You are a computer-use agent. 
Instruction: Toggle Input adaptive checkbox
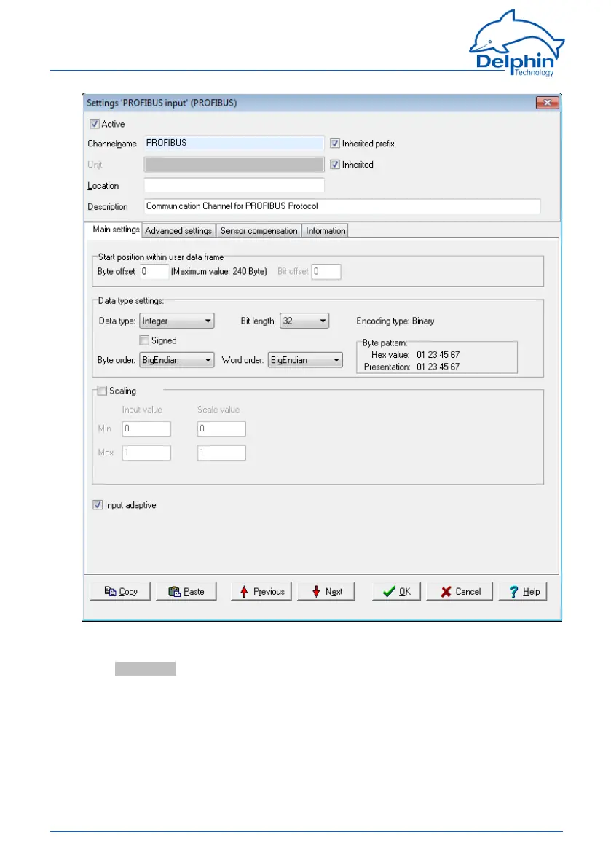[x=98, y=505]
